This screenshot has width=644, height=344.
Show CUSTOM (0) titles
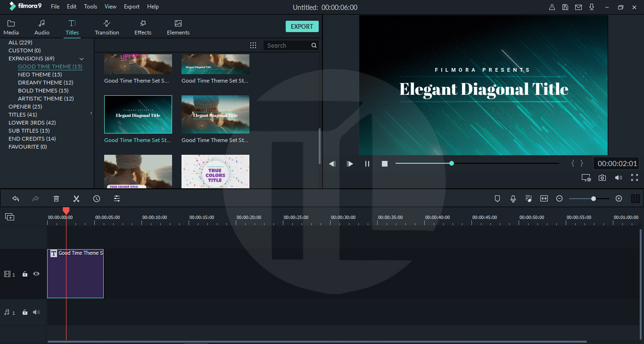[25, 50]
